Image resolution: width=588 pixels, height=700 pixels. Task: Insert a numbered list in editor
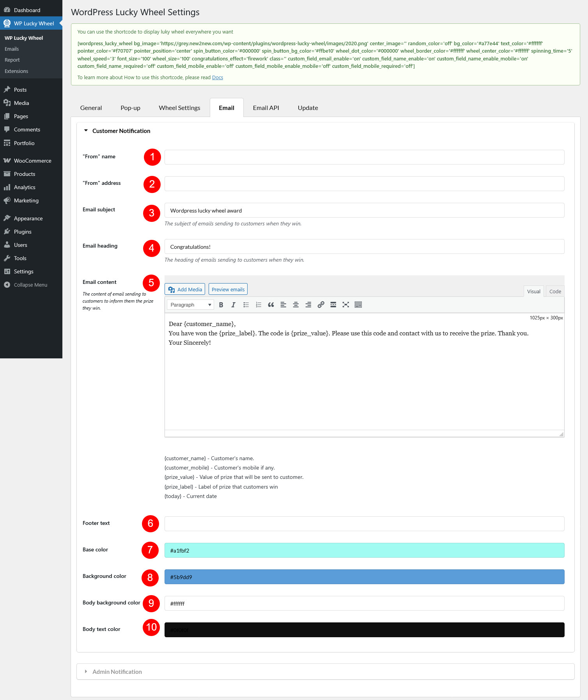click(259, 305)
